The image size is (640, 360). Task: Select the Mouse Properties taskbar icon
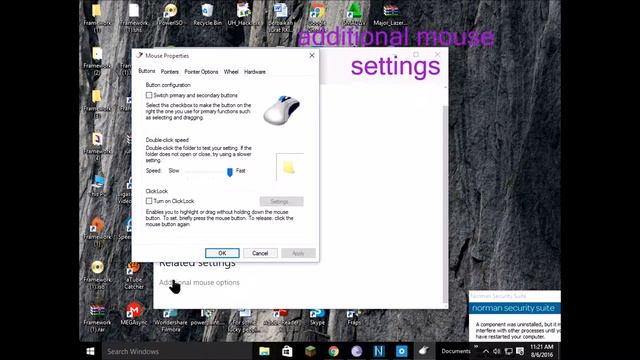click(424, 351)
